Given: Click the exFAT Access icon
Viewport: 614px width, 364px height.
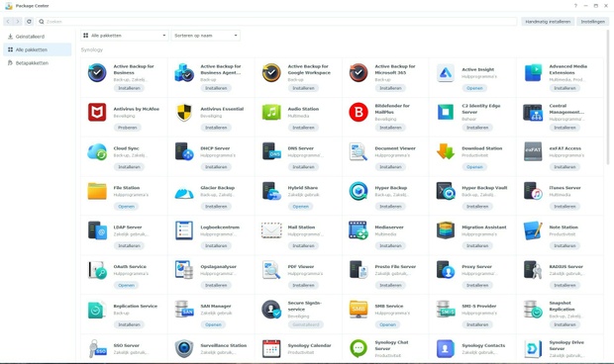Looking at the screenshot, I should coord(533,151).
